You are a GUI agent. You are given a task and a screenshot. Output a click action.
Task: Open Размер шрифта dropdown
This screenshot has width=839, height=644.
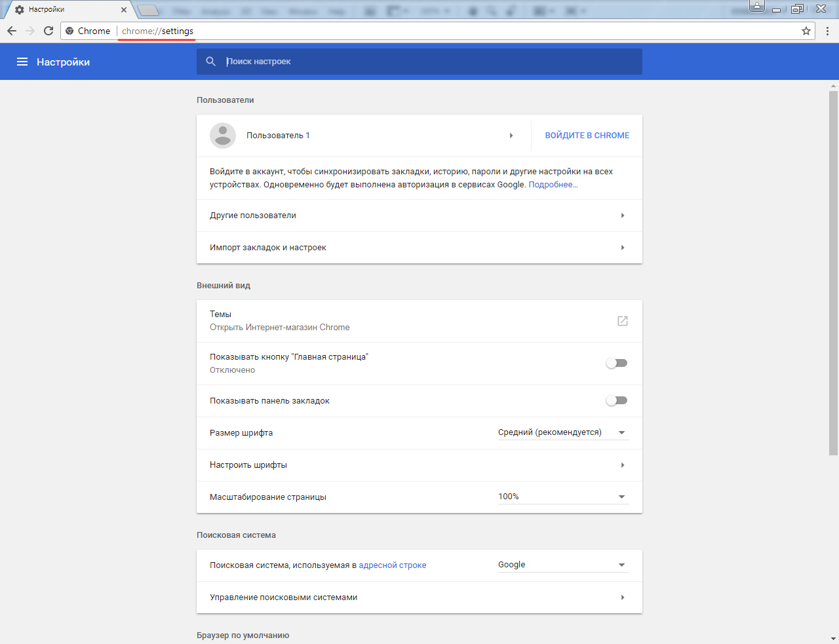(x=563, y=432)
